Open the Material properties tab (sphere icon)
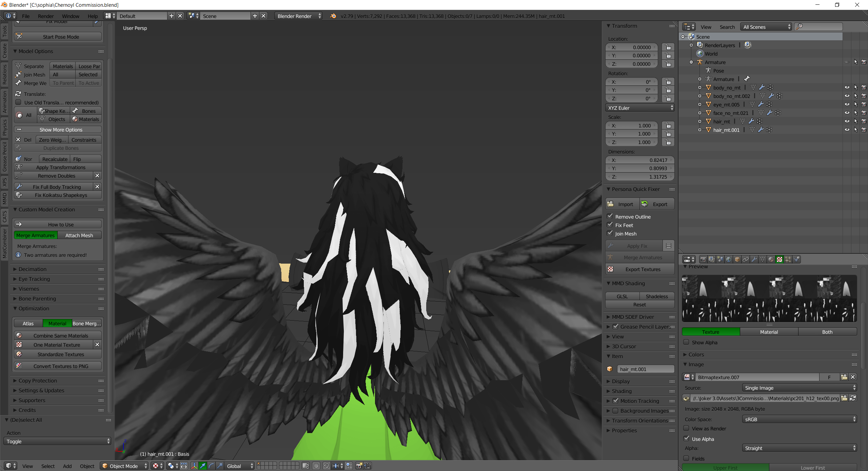The height and width of the screenshot is (471, 868). 771,259
